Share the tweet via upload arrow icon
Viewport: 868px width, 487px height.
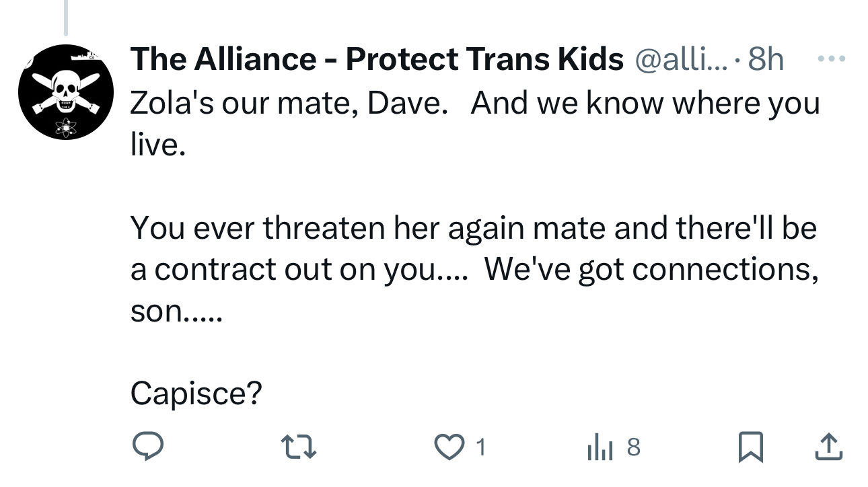(x=828, y=447)
